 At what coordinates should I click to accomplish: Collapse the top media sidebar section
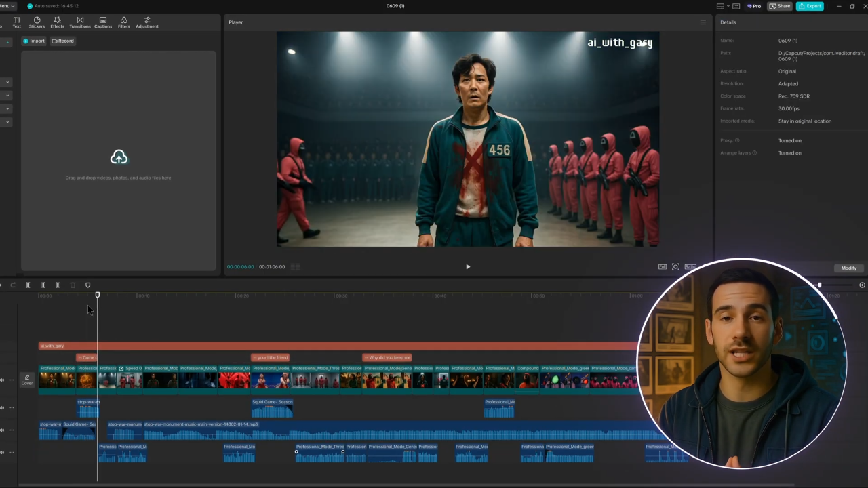click(7, 42)
